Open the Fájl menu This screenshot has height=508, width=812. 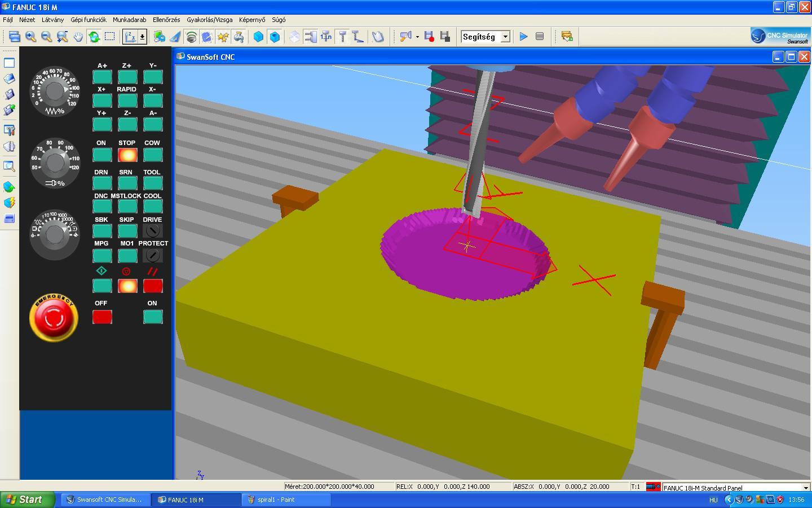[x=8, y=19]
